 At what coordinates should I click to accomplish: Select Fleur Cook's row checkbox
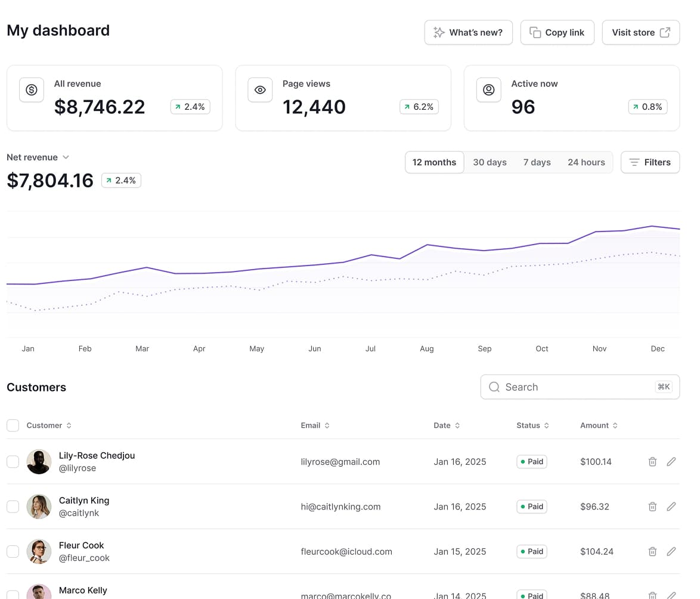[13, 551]
